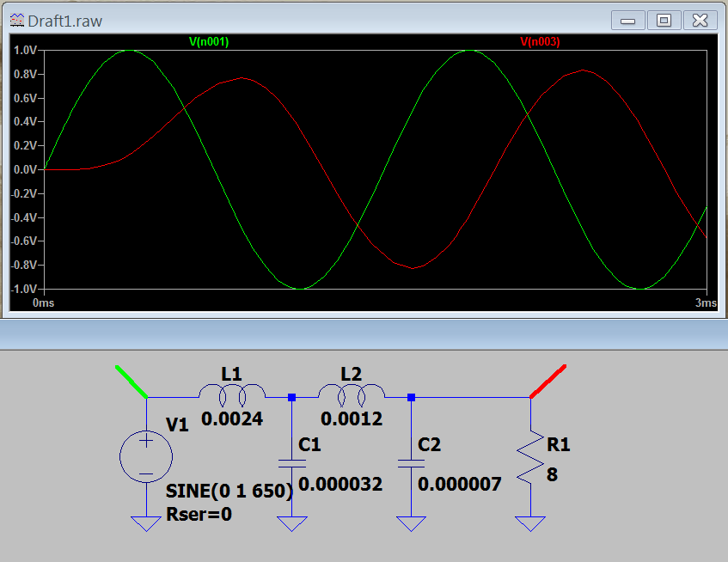Click the -0.4V vertical axis label
Screen dimensions: 728x562
[24, 217]
